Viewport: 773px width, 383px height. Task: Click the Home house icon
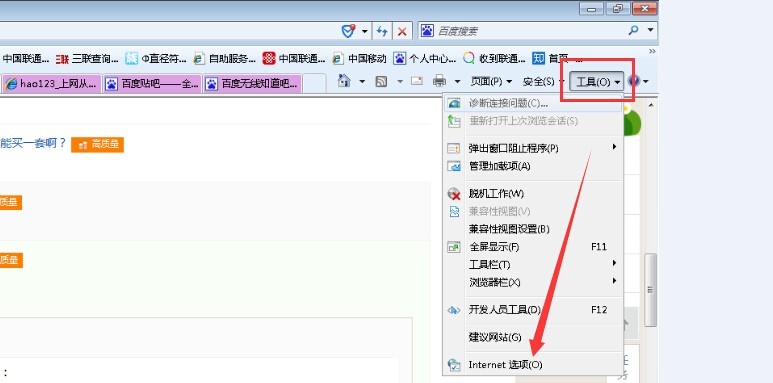[x=344, y=80]
